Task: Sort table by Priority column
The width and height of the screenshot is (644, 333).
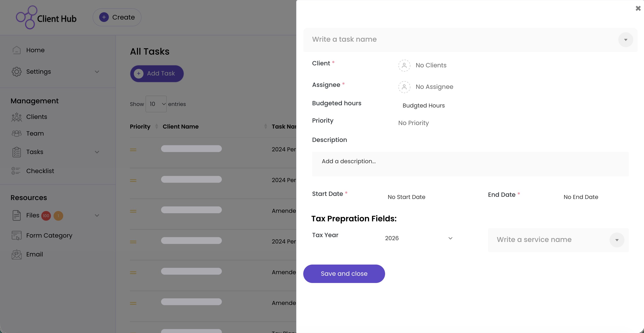Action: click(144, 127)
